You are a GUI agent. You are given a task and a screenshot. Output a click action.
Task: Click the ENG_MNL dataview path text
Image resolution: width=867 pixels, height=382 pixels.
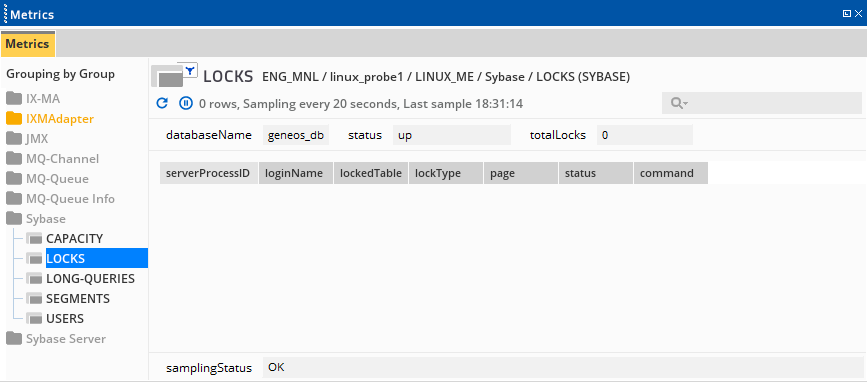[x=446, y=77]
